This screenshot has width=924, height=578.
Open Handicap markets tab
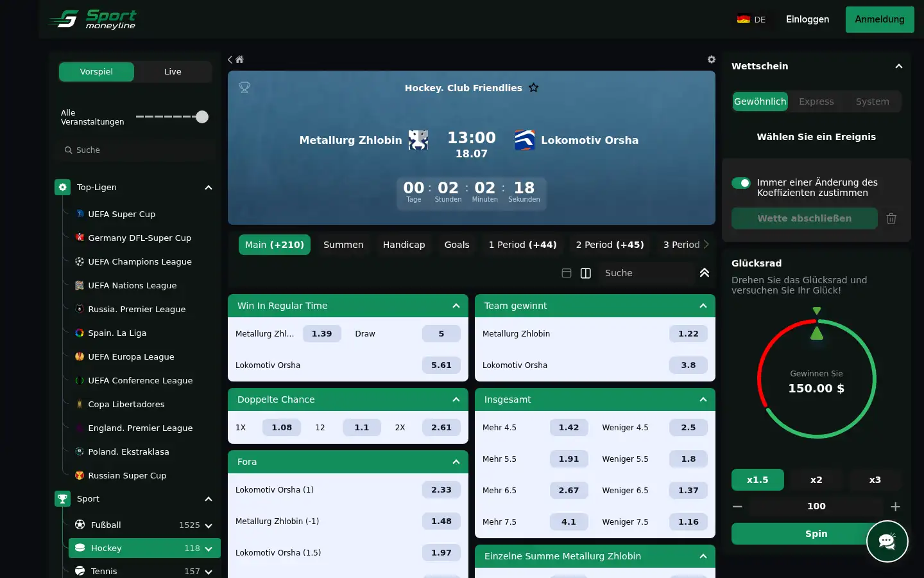[x=404, y=245]
